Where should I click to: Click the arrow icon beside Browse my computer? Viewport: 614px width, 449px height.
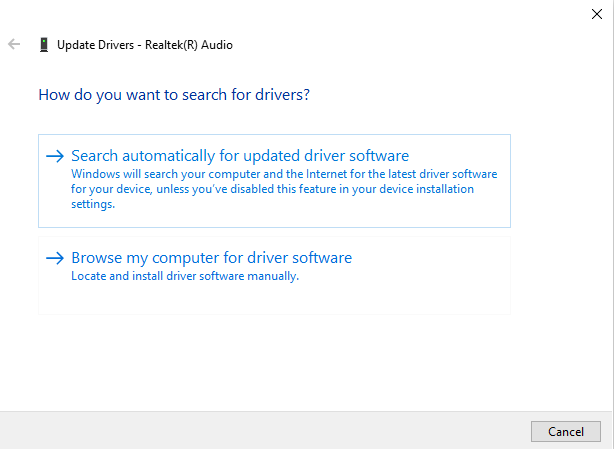point(55,258)
